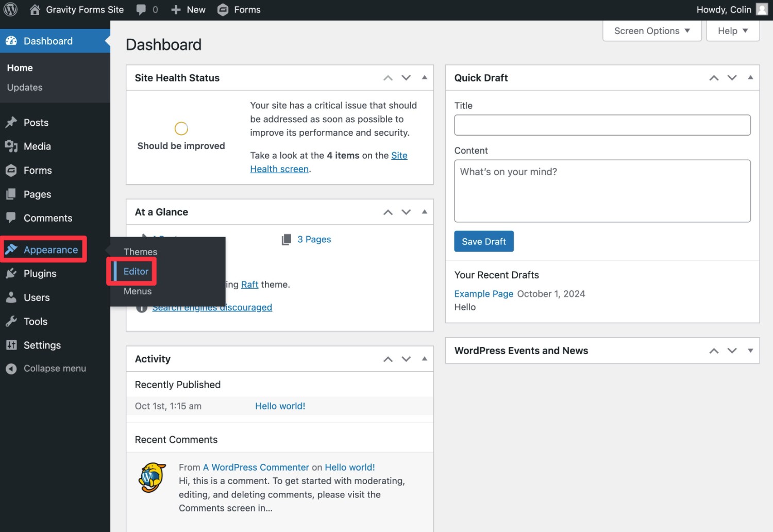Click the Users person icon
Image resolution: width=773 pixels, height=532 pixels.
[x=11, y=297]
